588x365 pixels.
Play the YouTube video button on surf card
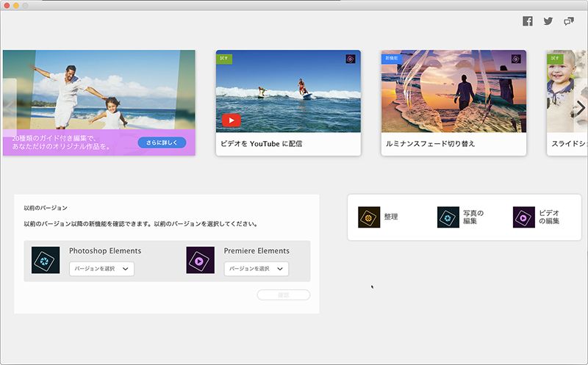coord(231,120)
